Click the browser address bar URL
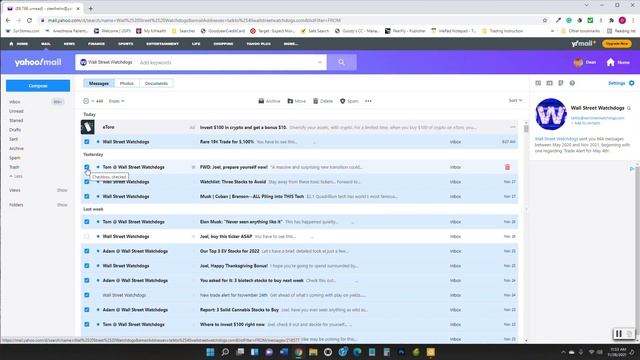The height and width of the screenshot is (360, 640). tap(194, 20)
